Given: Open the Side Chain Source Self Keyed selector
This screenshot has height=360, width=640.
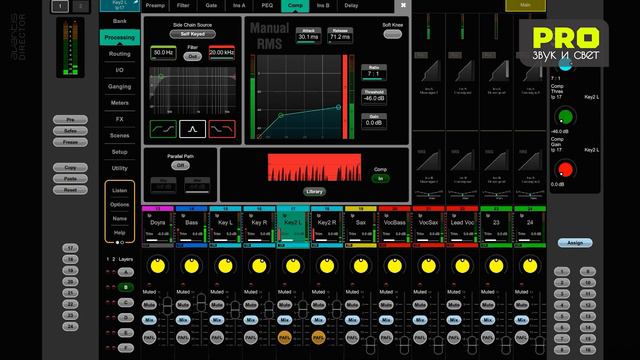Looking at the screenshot, I should coord(192,34).
